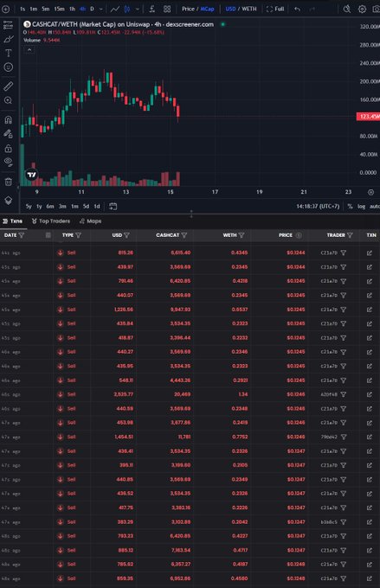Open chart settings gear icon
Viewport: 380px width, 588px height.
pyautogui.click(x=362, y=9)
